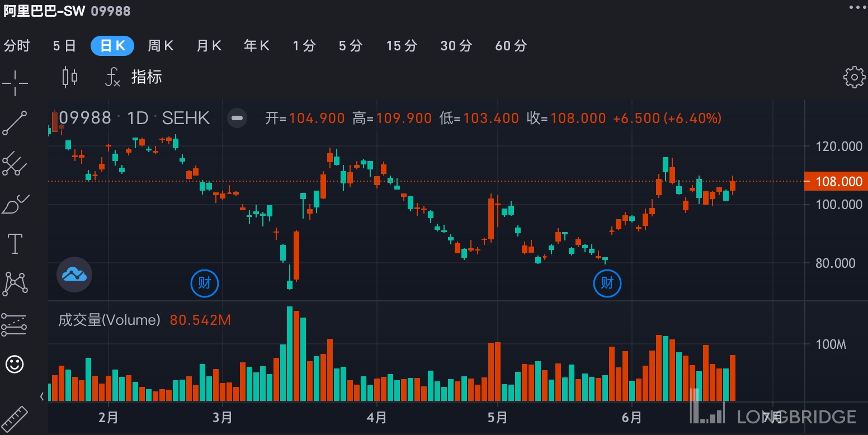
Task: Click the 低=103.400 low price value
Action: pos(479,118)
